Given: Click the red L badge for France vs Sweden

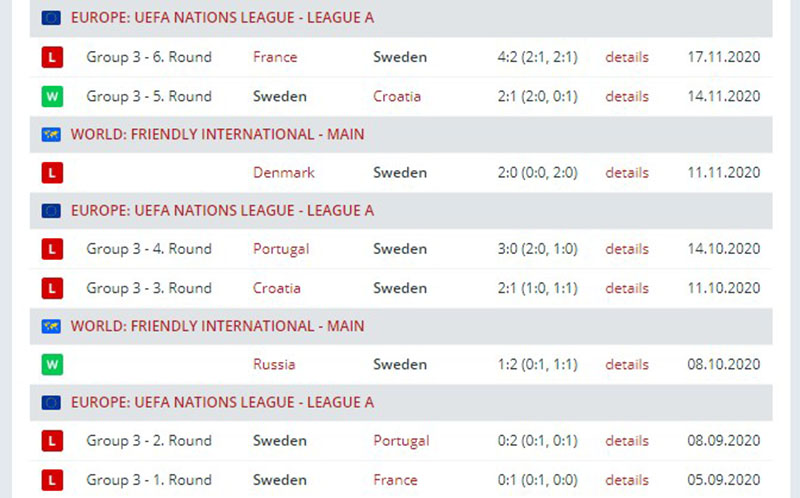Looking at the screenshot, I should (51, 57).
